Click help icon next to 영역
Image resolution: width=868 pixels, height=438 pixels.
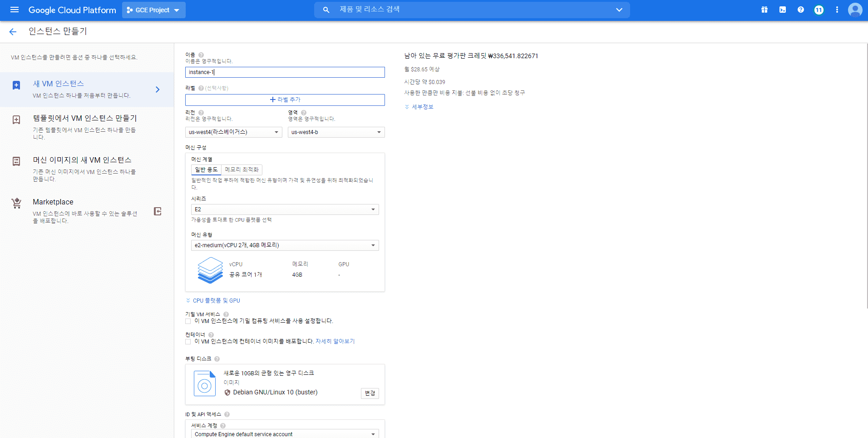(304, 113)
